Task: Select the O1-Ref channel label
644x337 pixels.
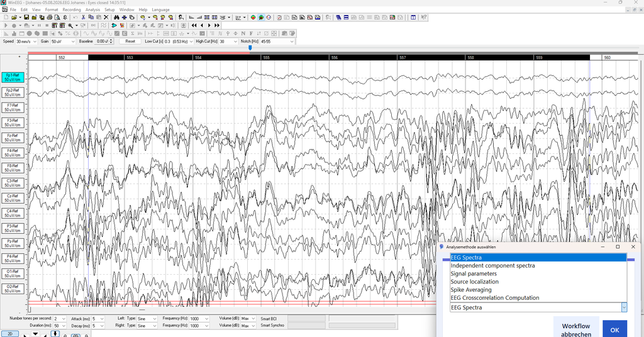Action: (x=13, y=273)
